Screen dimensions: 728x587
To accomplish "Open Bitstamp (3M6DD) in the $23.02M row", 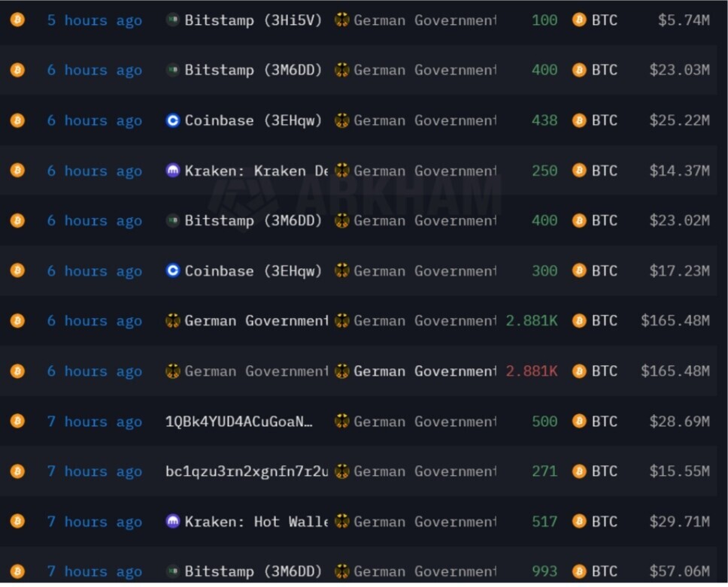I will [x=253, y=220].
